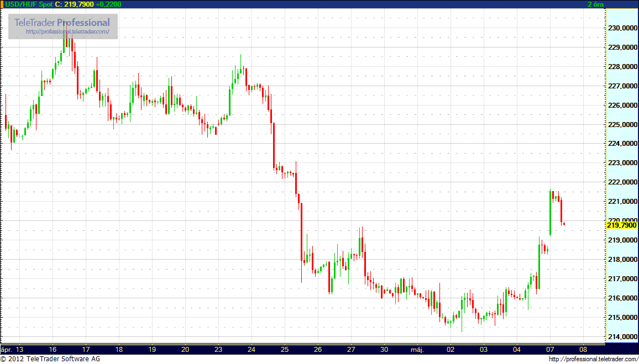Select the closing value C: 219,7900 in header
Viewport: 639px width, 364px height.
point(74,4)
